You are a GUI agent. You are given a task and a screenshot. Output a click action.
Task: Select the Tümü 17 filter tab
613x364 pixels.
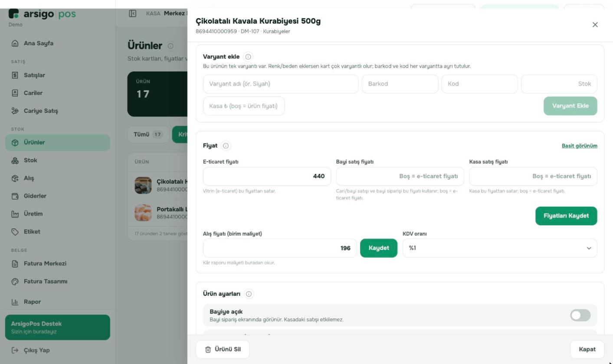[x=148, y=134]
